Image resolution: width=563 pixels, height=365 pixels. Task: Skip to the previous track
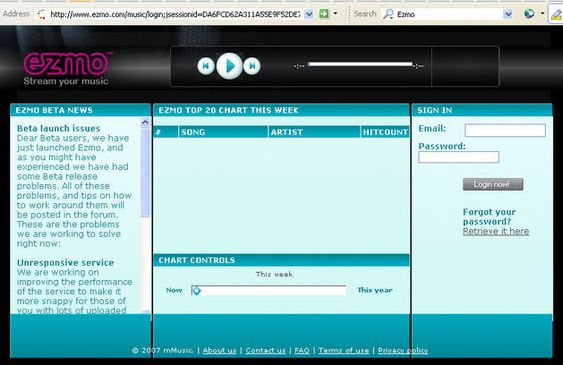click(x=206, y=66)
